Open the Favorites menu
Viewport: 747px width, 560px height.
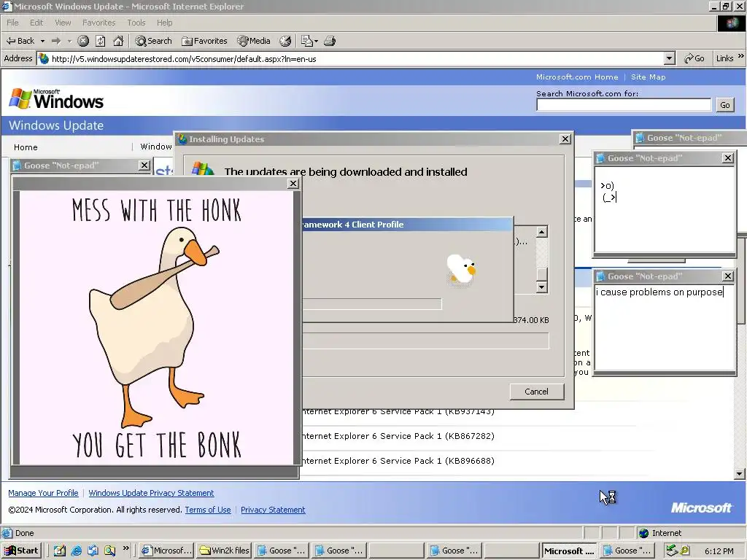[x=98, y=23]
